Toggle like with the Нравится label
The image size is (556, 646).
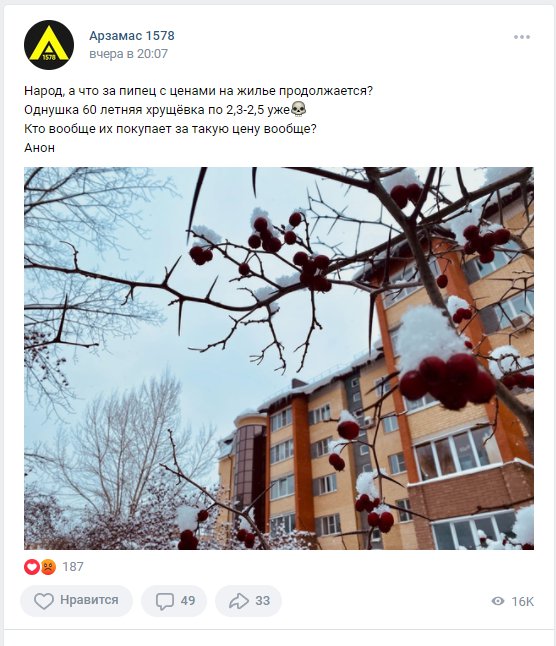tap(89, 600)
